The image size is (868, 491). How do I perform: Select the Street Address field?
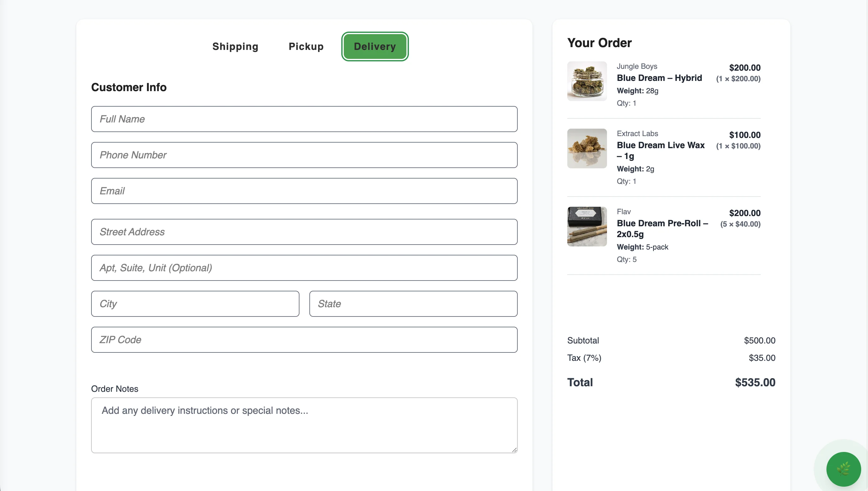click(304, 232)
